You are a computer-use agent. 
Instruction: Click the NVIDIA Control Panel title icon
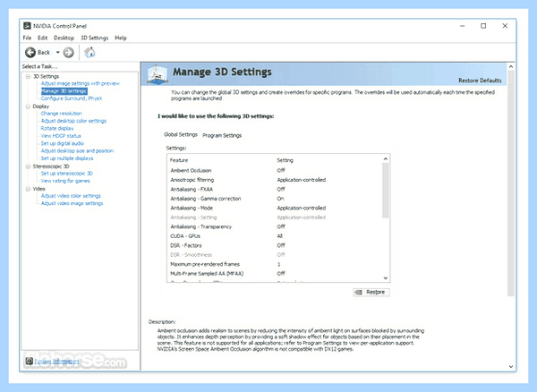tap(27, 26)
